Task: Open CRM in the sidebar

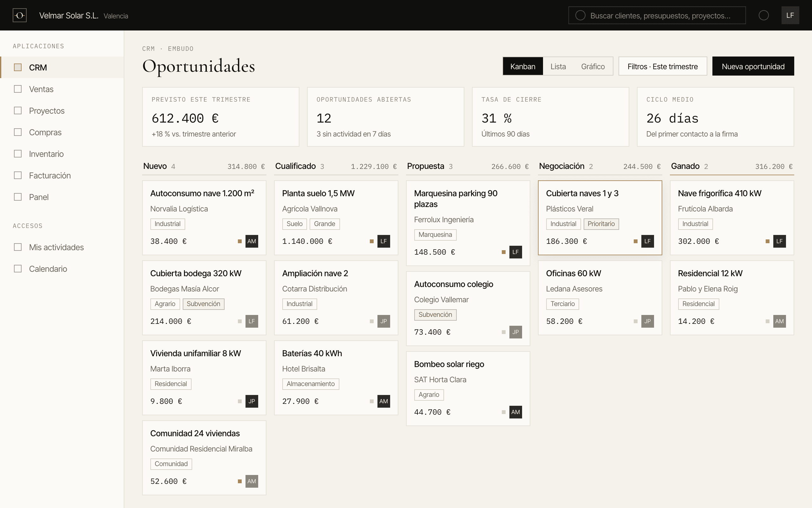Action: [62, 68]
